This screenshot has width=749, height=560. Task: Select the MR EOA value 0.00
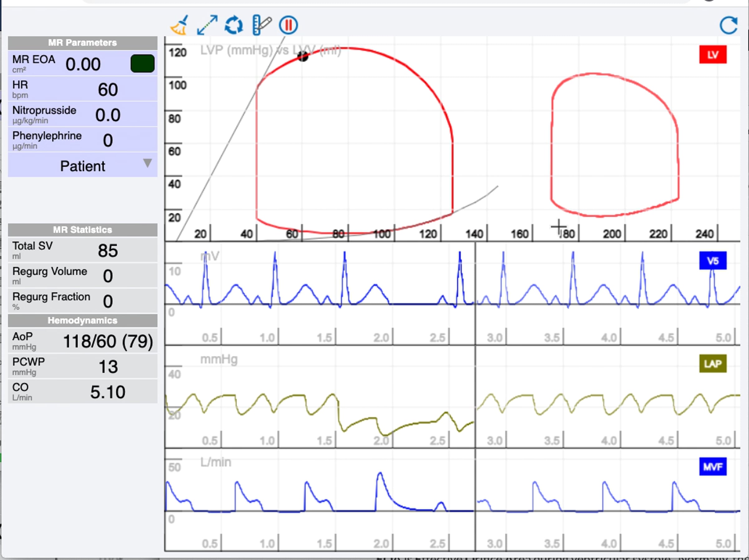click(83, 64)
